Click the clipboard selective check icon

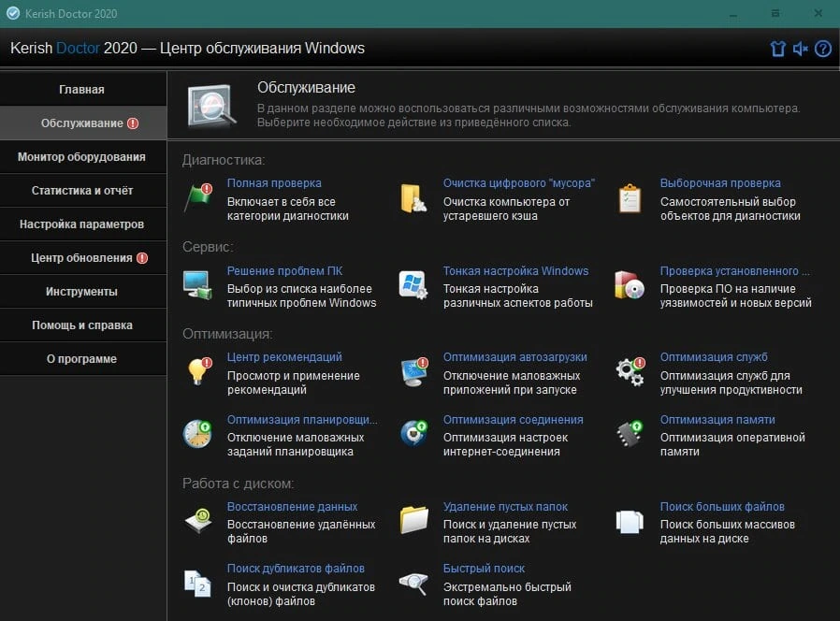click(x=630, y=197)
